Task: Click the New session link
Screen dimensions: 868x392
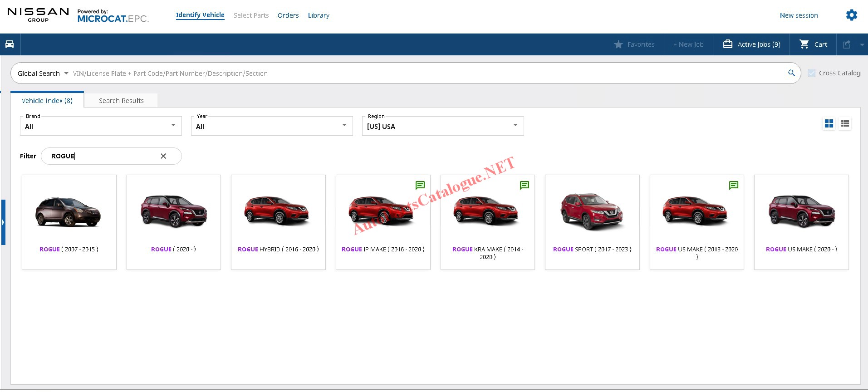Action: [x=799, y=15]
